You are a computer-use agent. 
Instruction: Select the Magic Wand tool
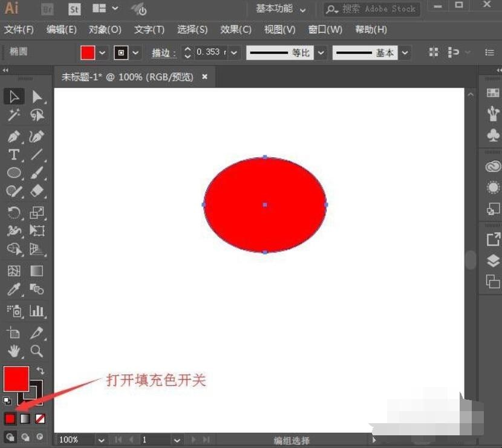coord(14,115)
